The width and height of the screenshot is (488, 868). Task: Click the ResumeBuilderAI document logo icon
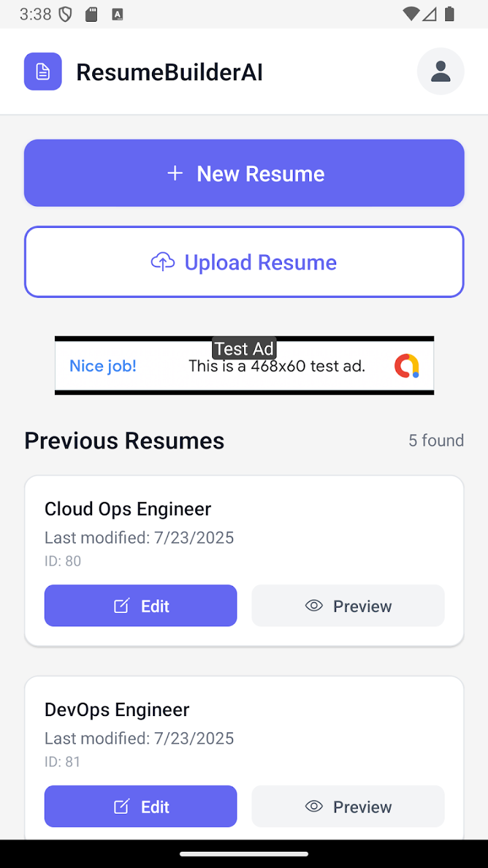43,71
